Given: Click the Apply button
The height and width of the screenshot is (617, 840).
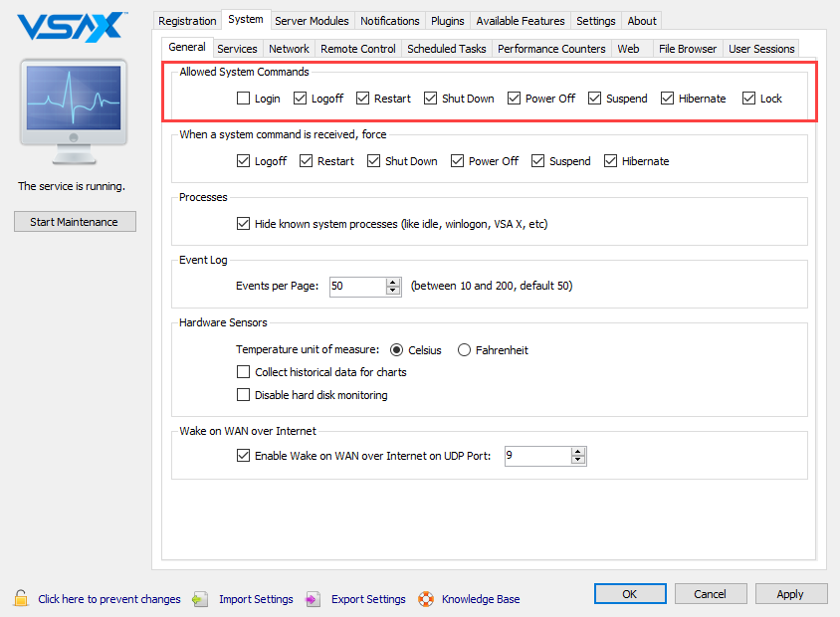Looking at the screenshot, I should (x=791, y=593).
